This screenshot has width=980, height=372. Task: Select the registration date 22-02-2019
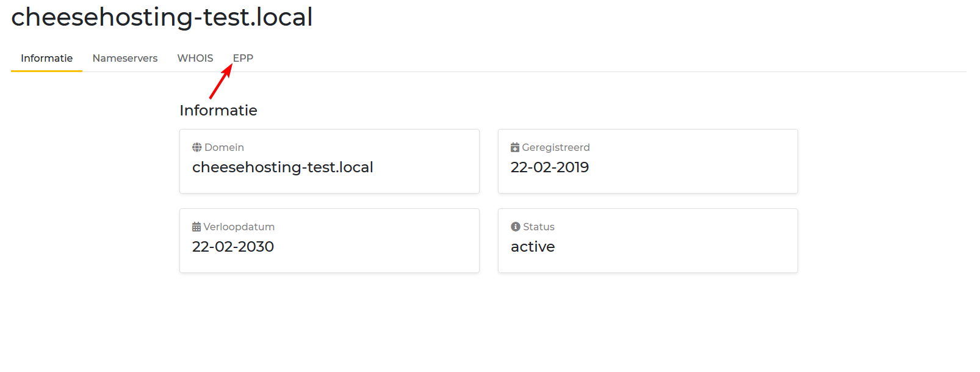pos(550,167)
